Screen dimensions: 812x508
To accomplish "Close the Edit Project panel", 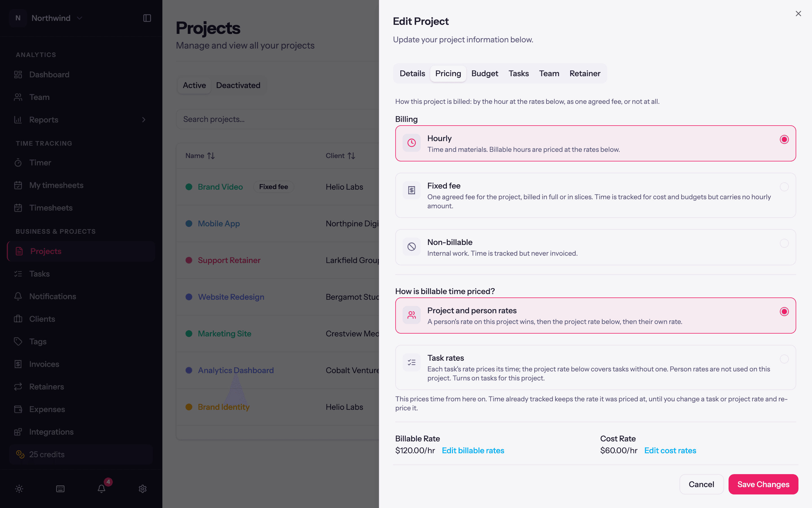I will [x=798, y=14].
